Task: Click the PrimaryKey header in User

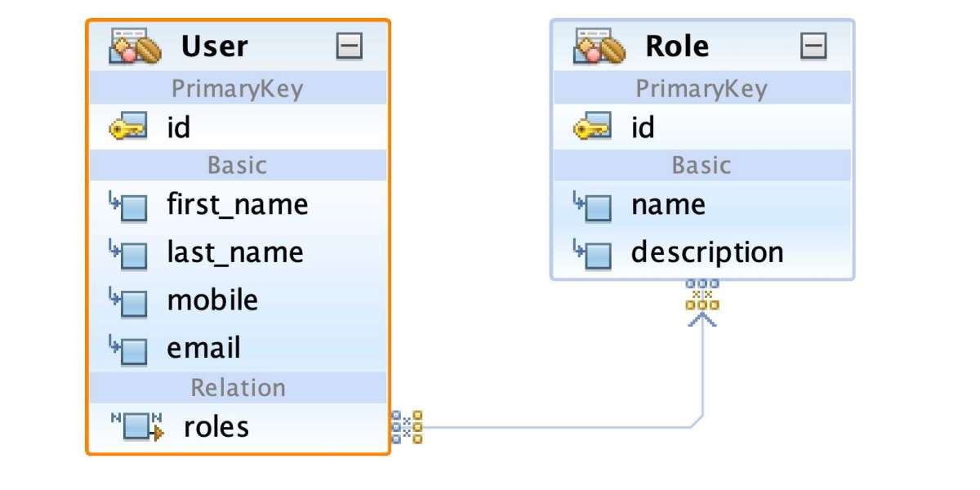Action: pyautogui.click(x=238, y=88)
